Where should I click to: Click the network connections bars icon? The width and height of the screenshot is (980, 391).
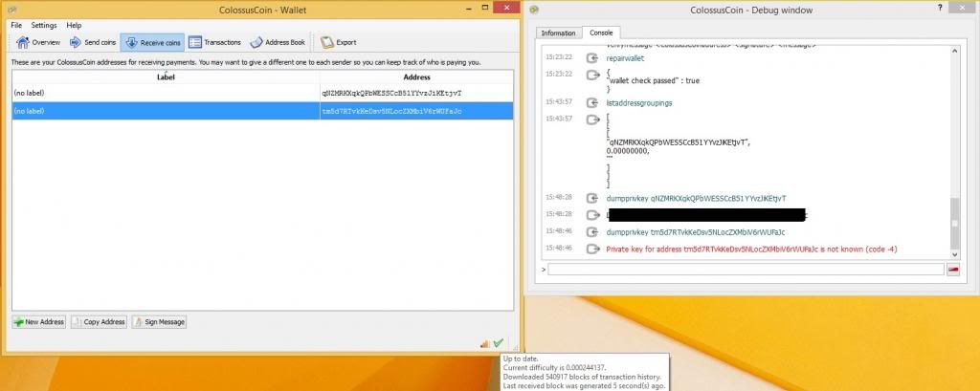[484, 343]
